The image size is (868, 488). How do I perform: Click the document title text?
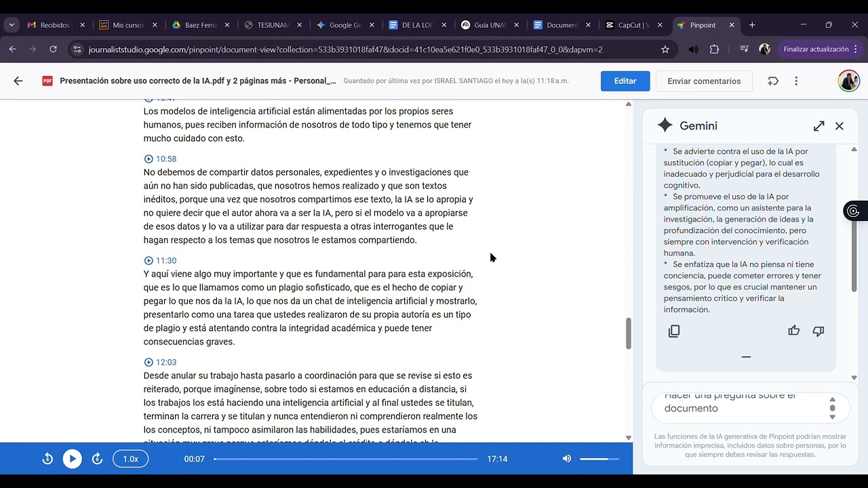pos(198,81)
